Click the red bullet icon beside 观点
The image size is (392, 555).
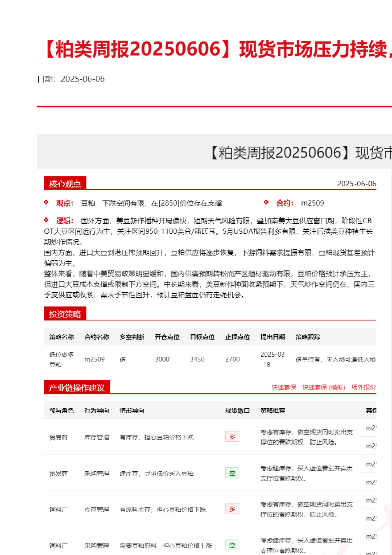[46, 203]
